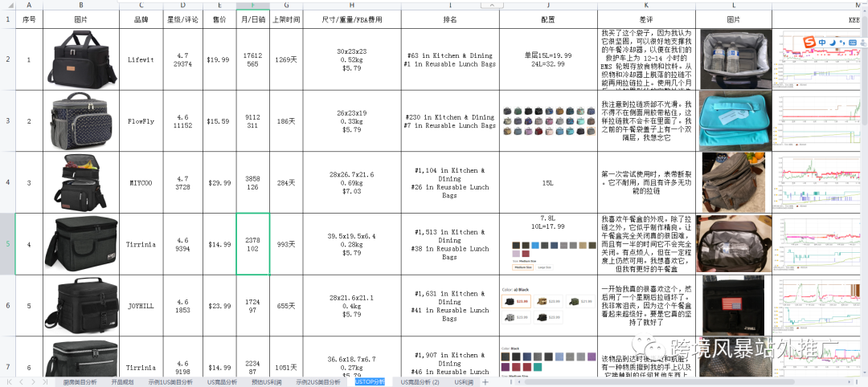Select the $19.99 price cell
The width and height of the screenshot is (868, 387).
click(219, 59)
